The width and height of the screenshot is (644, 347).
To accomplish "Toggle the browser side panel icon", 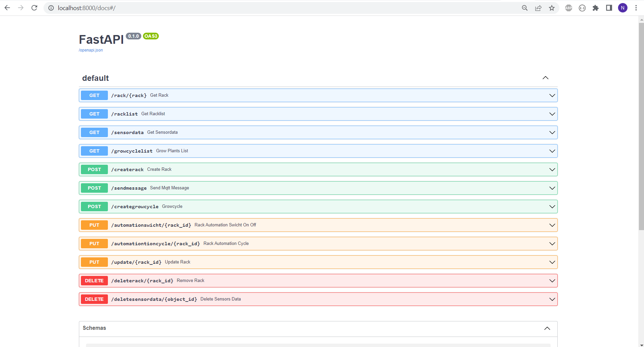I will (609, 8).
